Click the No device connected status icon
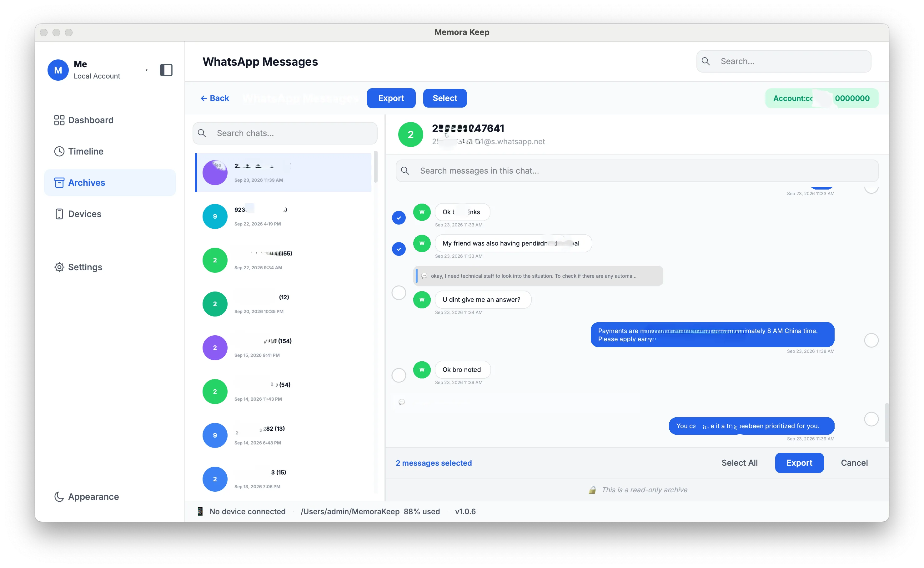The image size is (924, 568). 200,511
